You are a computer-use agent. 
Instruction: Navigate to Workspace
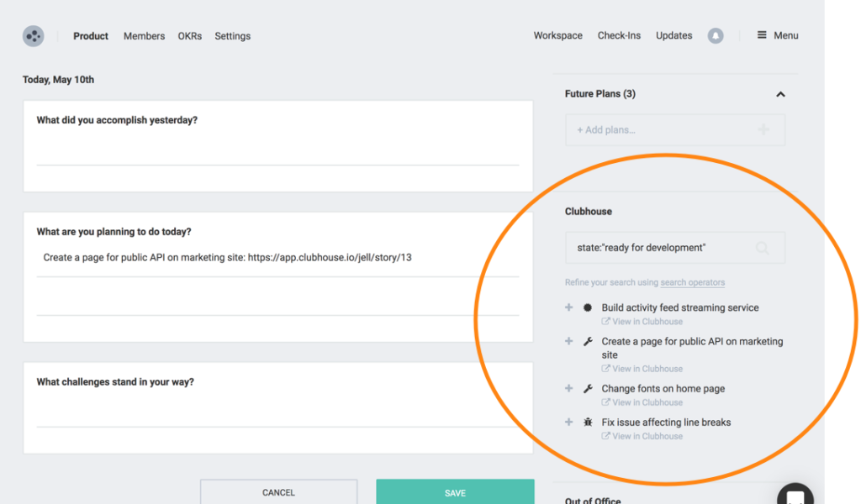[558, 35]
